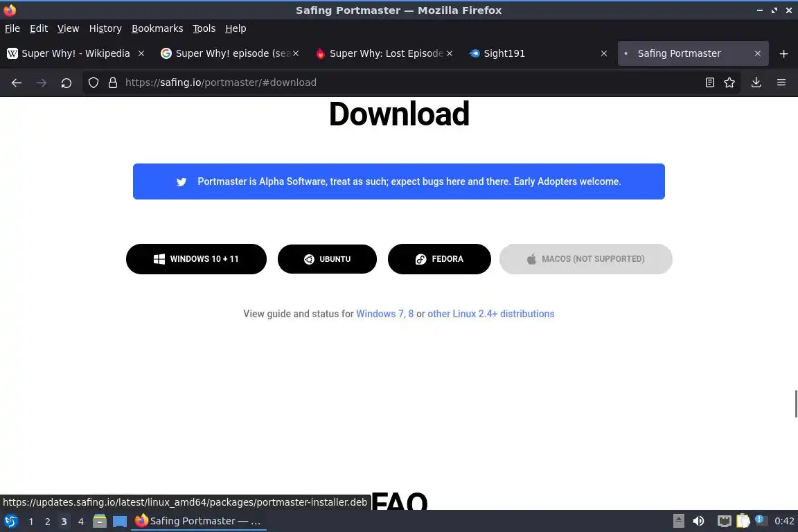This screenshot has height=532, width=798.
Task: Open the network icon in system tray
Action: 724,522
